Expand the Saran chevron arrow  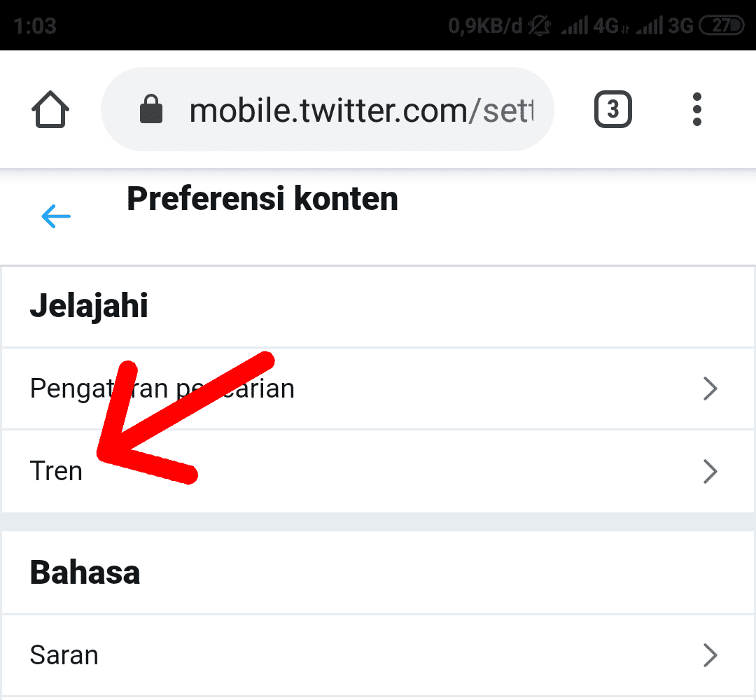point(710,655)
